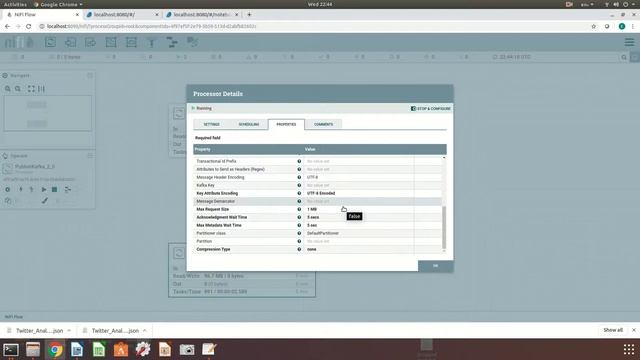
Task: Click the Output Port icon in the NiFi toolbar
Action: (90, 42)
